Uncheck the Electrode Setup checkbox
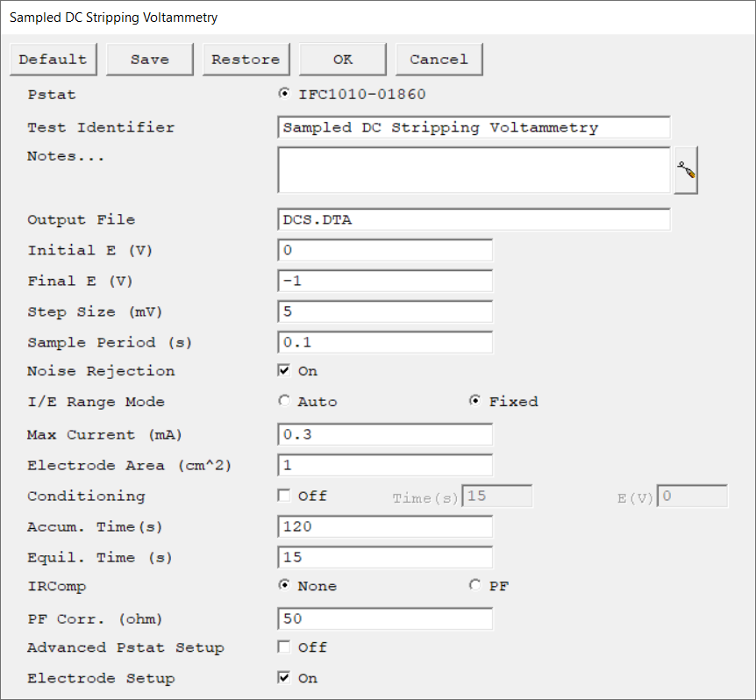 (x=283, y=678)
